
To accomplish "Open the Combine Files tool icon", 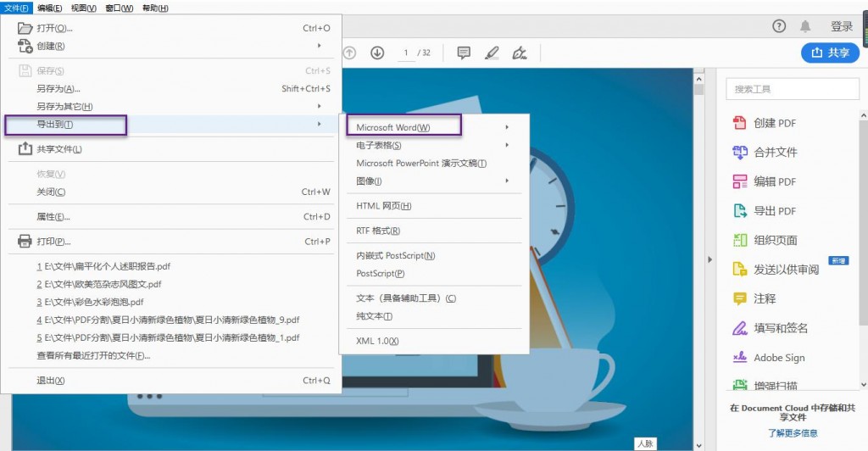I will pos(739,153).
